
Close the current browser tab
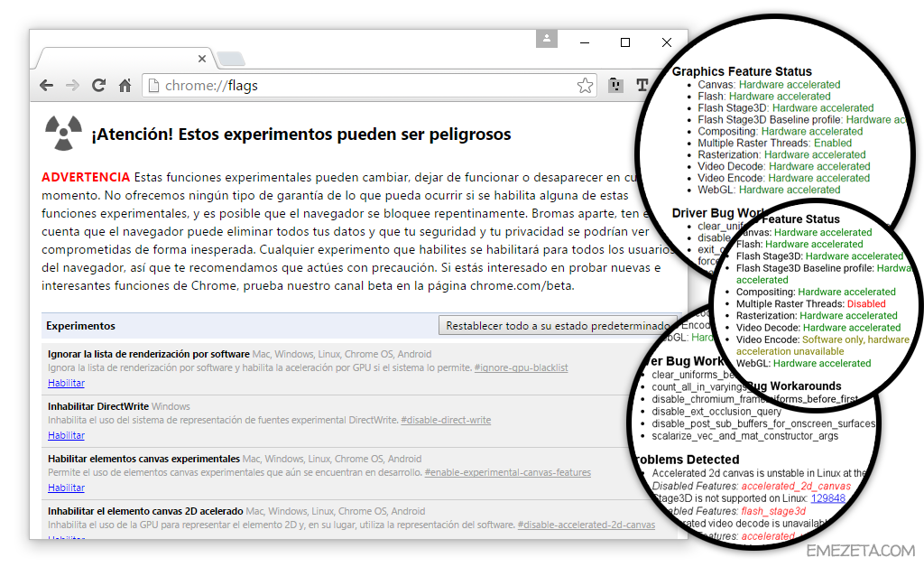202,59
